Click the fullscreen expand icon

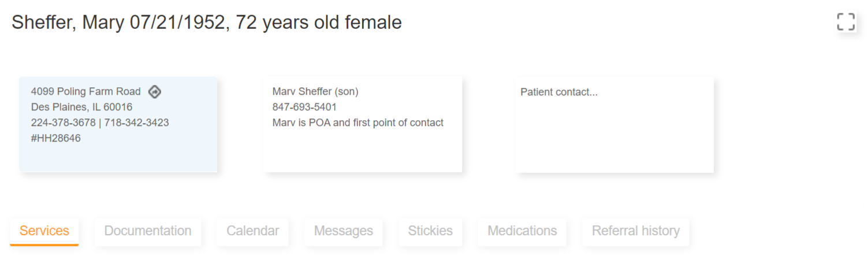845,22
